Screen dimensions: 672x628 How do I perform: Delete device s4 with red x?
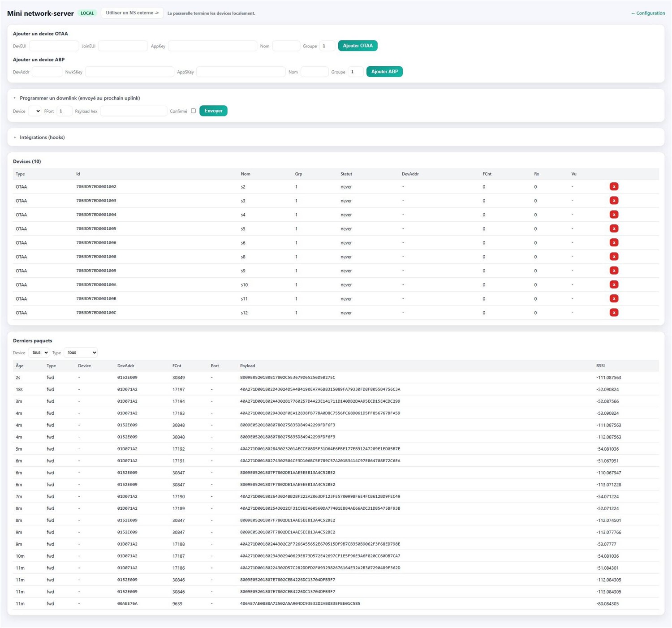pyautogui.click(x=614, y=215)
